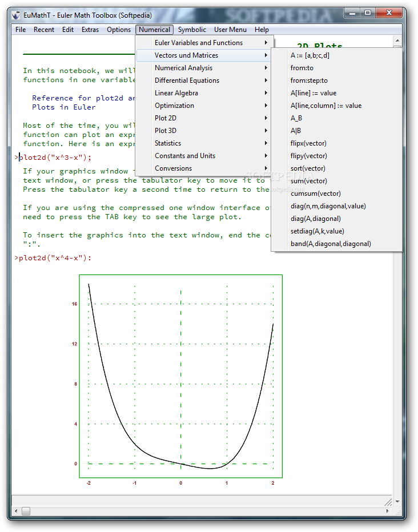Insert band(A,diagonal,diagonal) function
Screen dimensions: 418x532
[x=336, y=244]
